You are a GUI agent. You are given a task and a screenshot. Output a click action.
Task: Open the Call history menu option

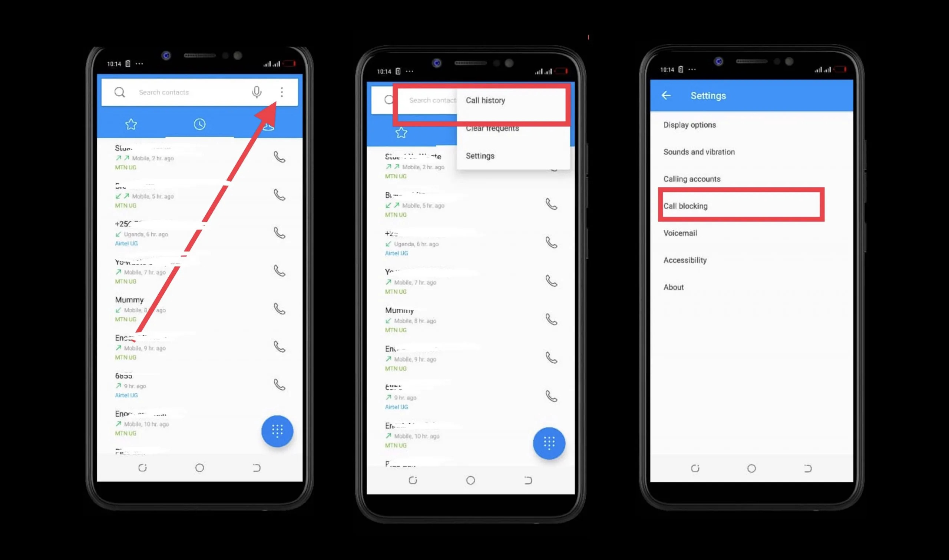coord(485,100)
